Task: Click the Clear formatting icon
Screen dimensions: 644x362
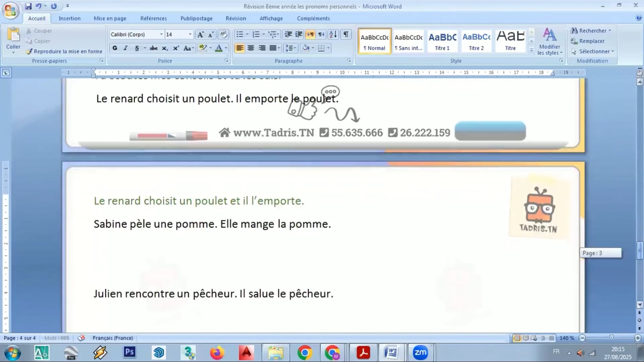Action: point(223,34)
